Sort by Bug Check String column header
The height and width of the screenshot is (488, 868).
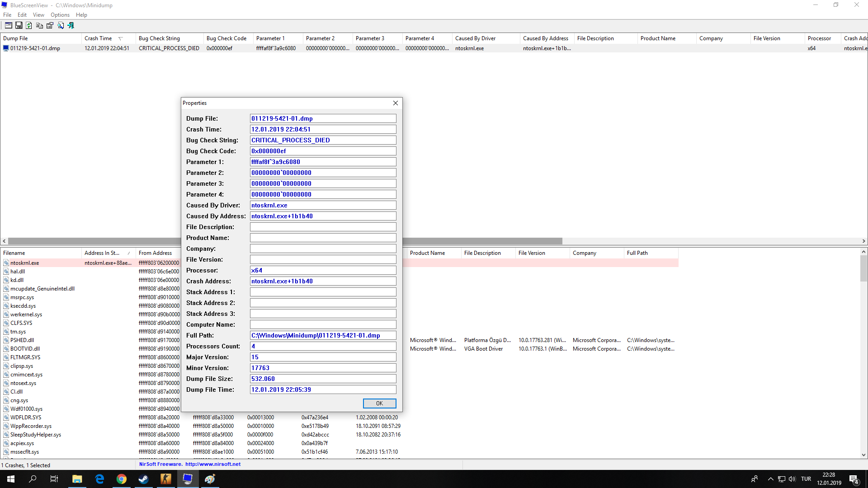170,38
